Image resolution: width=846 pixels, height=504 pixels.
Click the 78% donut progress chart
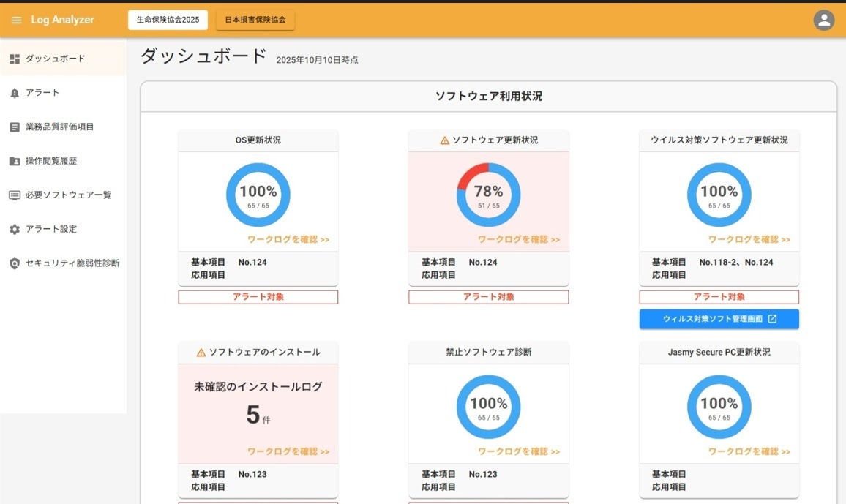click(488, 194)
